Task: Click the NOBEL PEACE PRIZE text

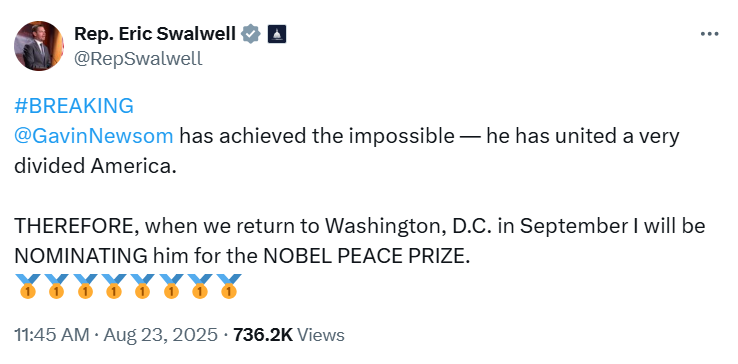Action: pyautogui.click(x=366, y=256)
